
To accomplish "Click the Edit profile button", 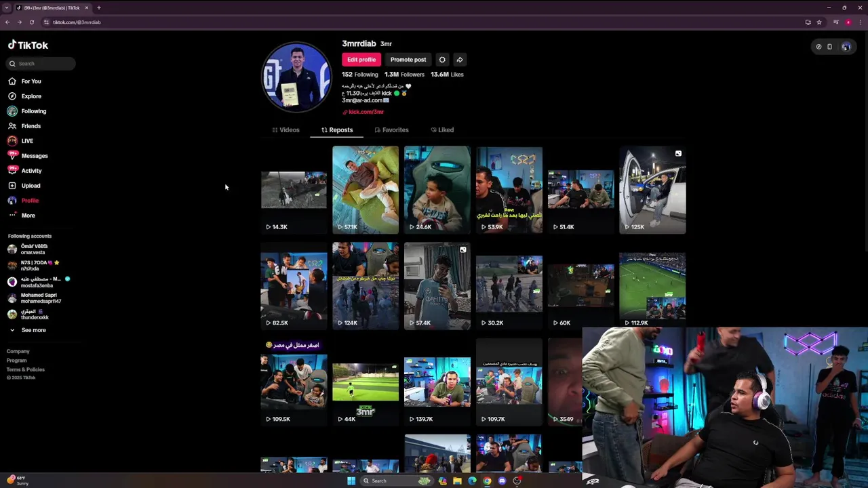I will coord(361,60).
